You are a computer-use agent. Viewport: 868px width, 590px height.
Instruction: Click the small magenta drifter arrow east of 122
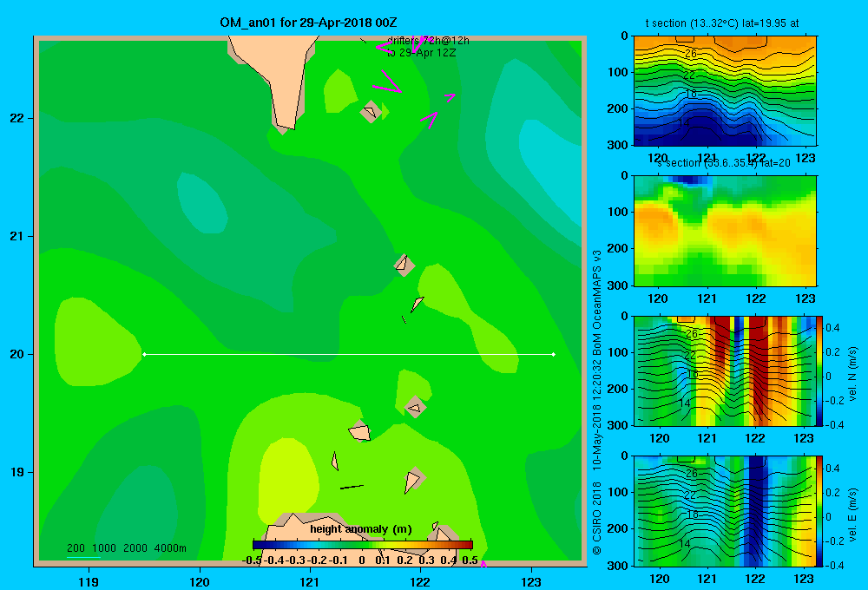click(x=450, y=98)
